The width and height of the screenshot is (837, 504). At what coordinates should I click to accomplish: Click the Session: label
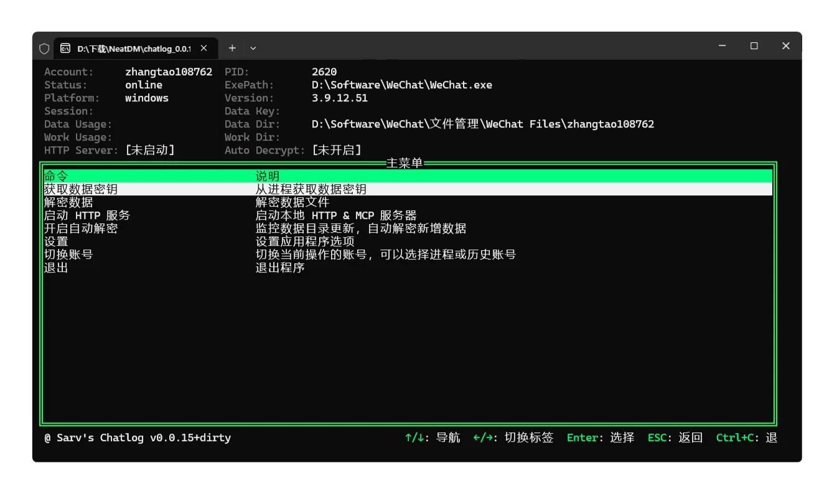tap(69, 111)
